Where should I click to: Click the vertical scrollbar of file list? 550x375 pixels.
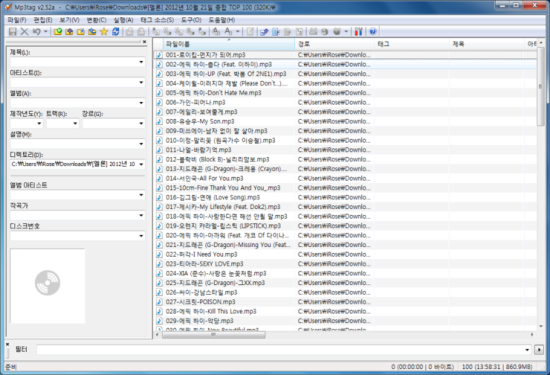point(541,186)
